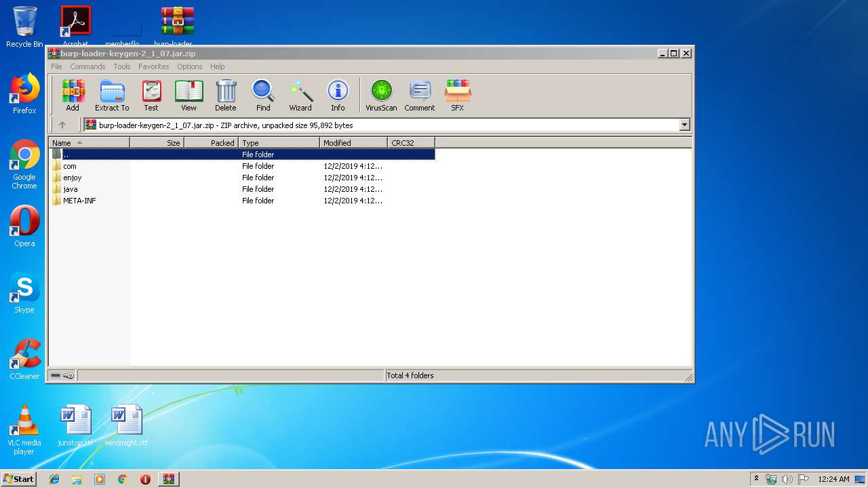This screenshot has width=868, height=488.
Task: Show archive Info icon
Action: click(338, 95)
